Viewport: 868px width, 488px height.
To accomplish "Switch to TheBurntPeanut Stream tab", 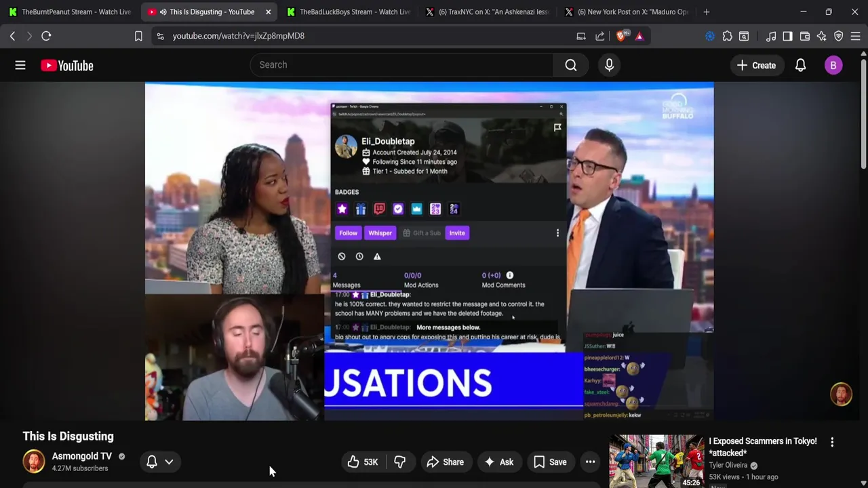I will tap(70, 12).
